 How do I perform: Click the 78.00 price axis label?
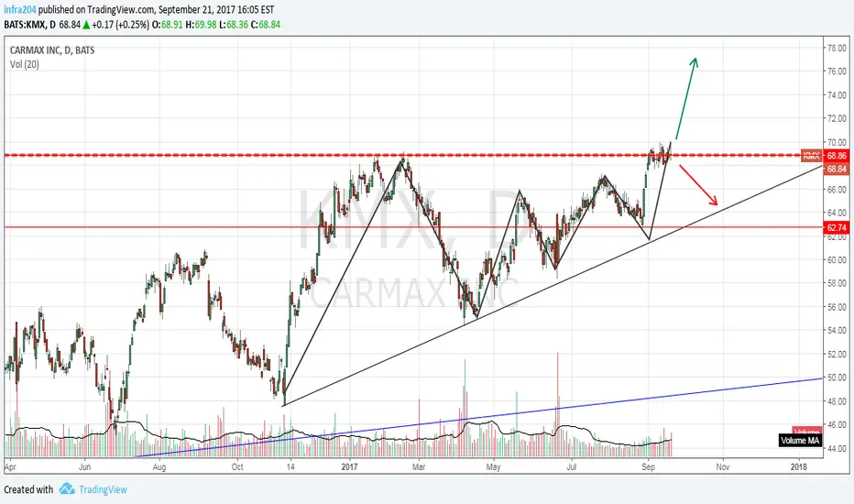[x=837, y=48]
